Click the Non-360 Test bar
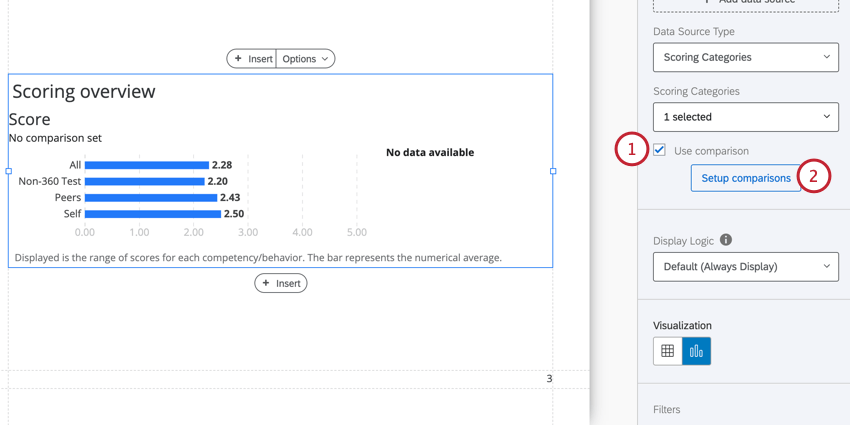 (x=144, y=181)
